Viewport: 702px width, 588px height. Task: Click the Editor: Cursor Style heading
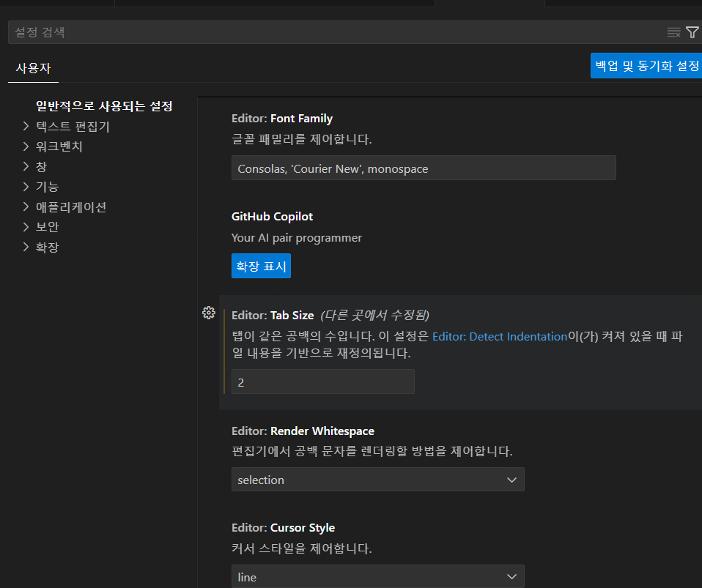283,528
